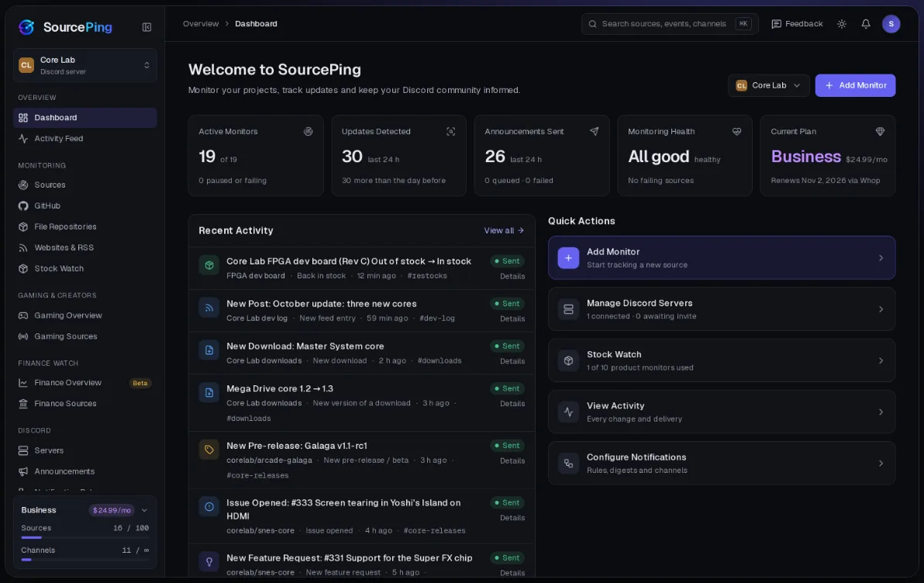Click the Active Monitors card target icon

click(308, 132)
